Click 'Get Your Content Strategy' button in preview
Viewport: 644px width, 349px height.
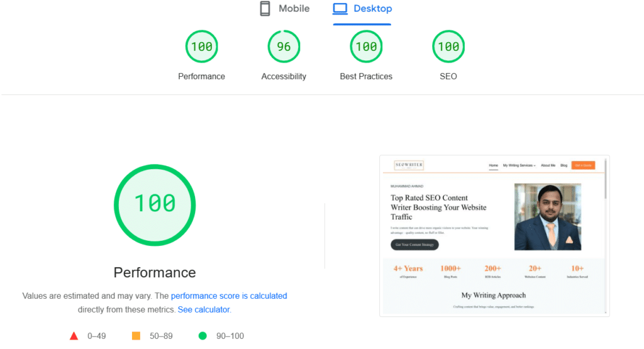(x=414, y=245)
